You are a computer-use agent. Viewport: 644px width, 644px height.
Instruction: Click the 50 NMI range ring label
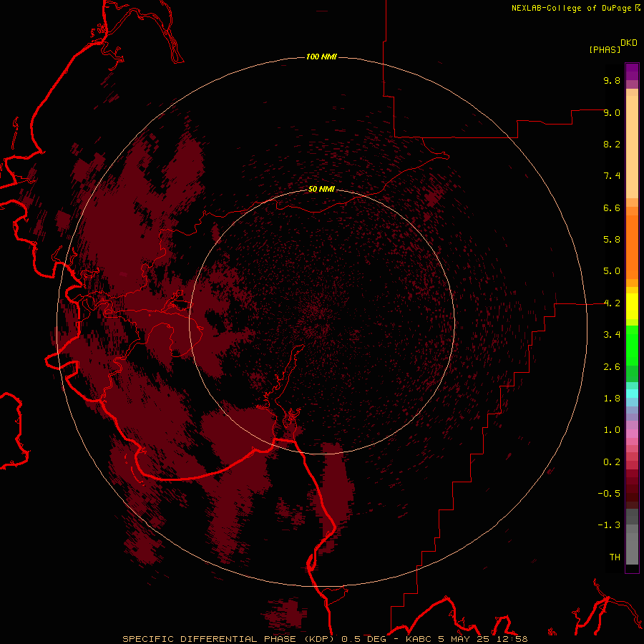coord(321,189)
